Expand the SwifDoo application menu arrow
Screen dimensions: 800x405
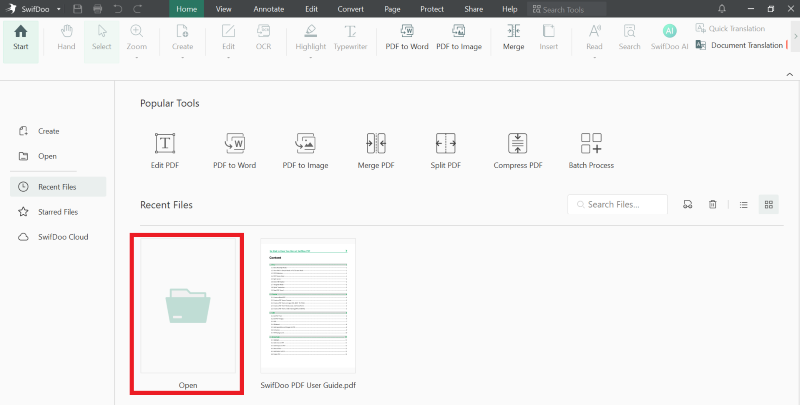coord(59,9)
